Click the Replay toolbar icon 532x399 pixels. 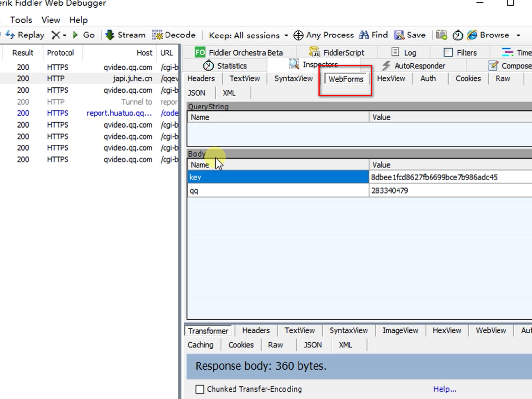coord(10,35)
